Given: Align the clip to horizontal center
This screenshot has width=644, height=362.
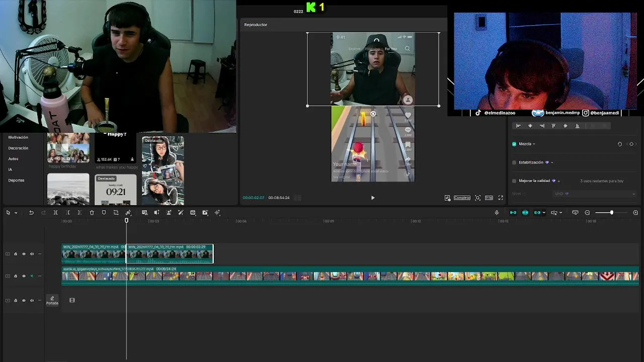Looking at the screenshot, I should click(x=530, y=126).
